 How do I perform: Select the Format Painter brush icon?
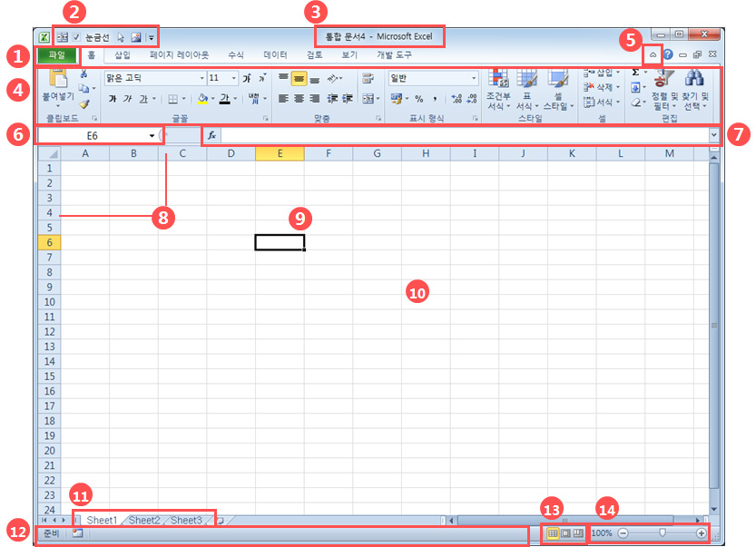[x=84, y=103]
